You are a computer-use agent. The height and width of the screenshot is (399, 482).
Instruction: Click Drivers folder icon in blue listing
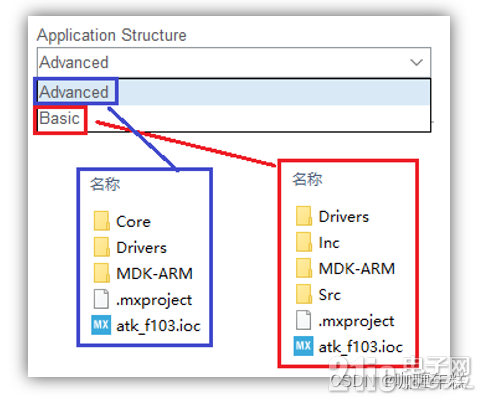coord(102,247)
